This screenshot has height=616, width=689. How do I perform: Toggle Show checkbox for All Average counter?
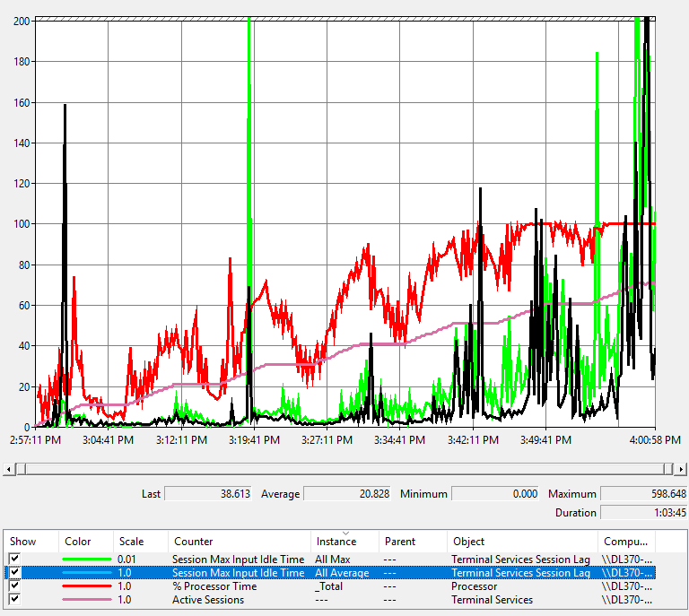point(14,572)
